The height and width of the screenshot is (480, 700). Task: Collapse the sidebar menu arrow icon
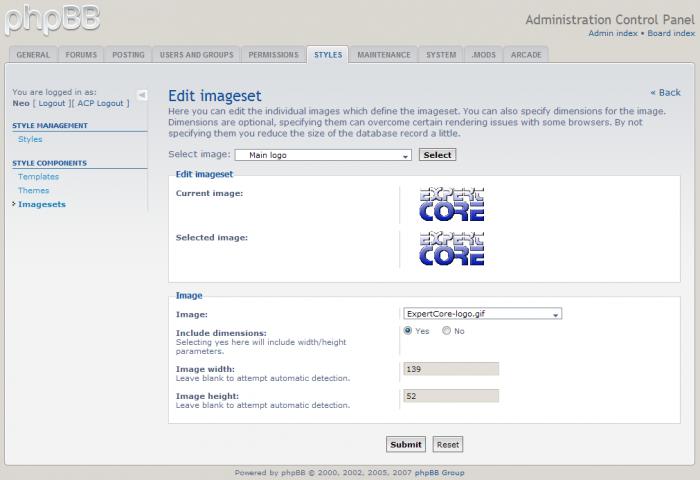point(142,95)
